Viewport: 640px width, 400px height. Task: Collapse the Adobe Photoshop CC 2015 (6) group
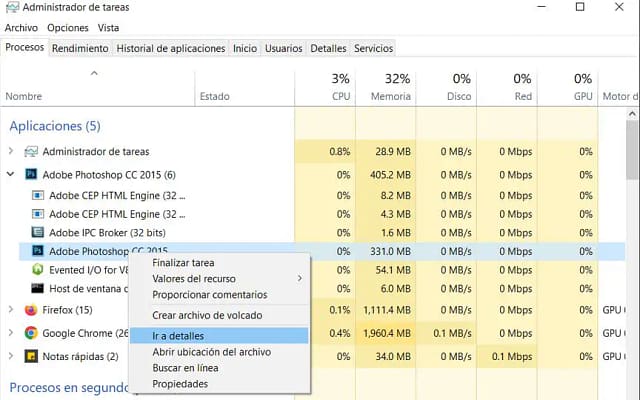tap(11, 175)
